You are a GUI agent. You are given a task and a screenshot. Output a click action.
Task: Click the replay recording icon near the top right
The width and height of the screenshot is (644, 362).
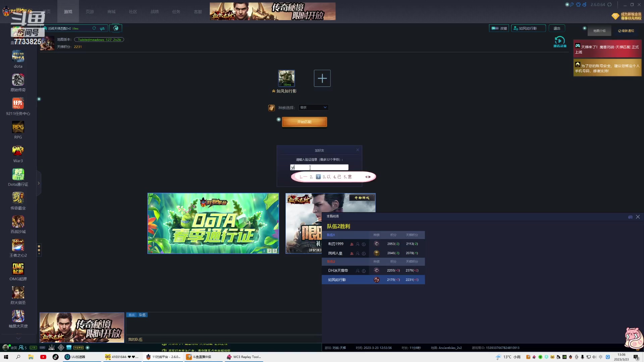coord(559,42)
